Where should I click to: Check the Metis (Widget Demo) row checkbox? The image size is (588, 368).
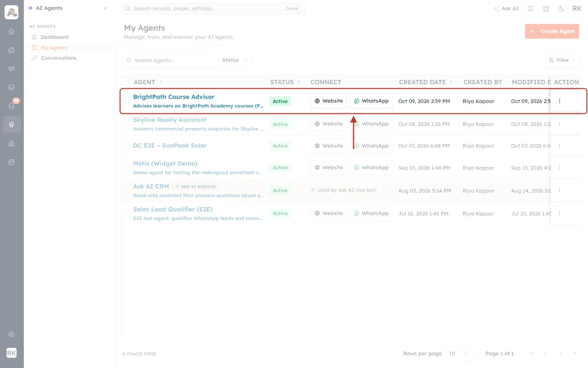(127, 167)
